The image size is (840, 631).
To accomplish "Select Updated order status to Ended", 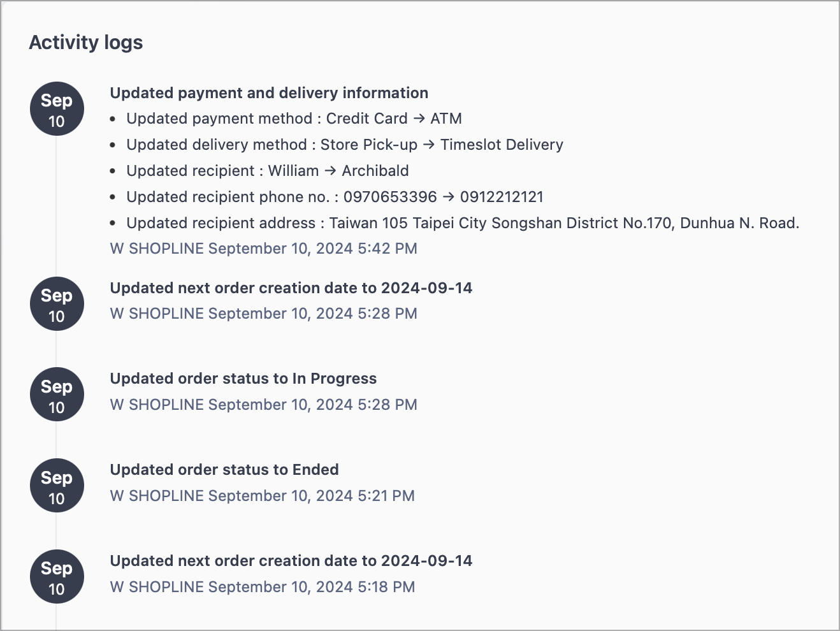I will [x=224, y=470].
